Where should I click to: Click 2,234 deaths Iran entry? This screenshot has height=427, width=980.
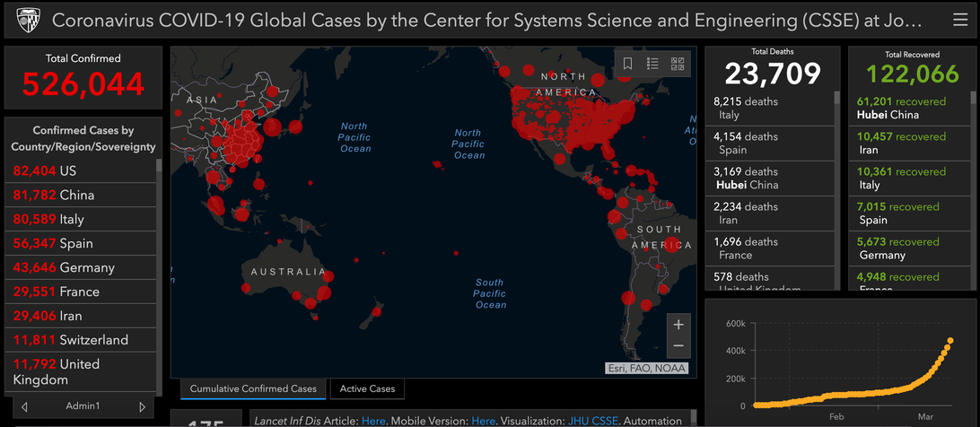(x=770, y=213)
